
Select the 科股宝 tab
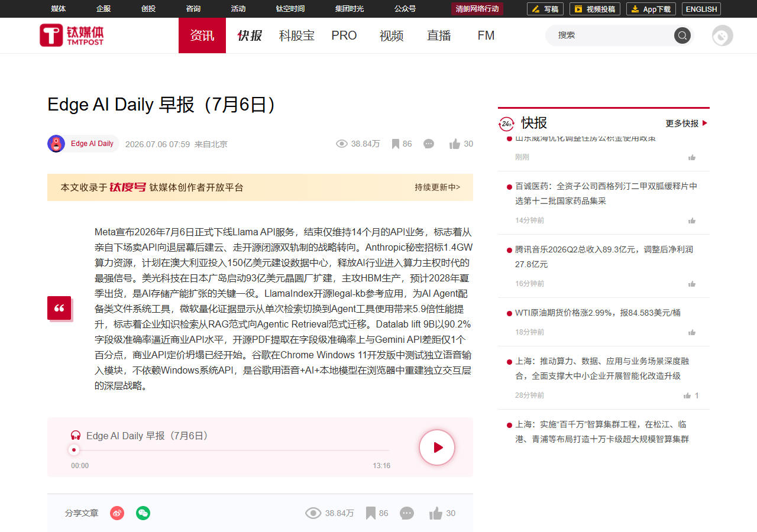pos(297,35)
